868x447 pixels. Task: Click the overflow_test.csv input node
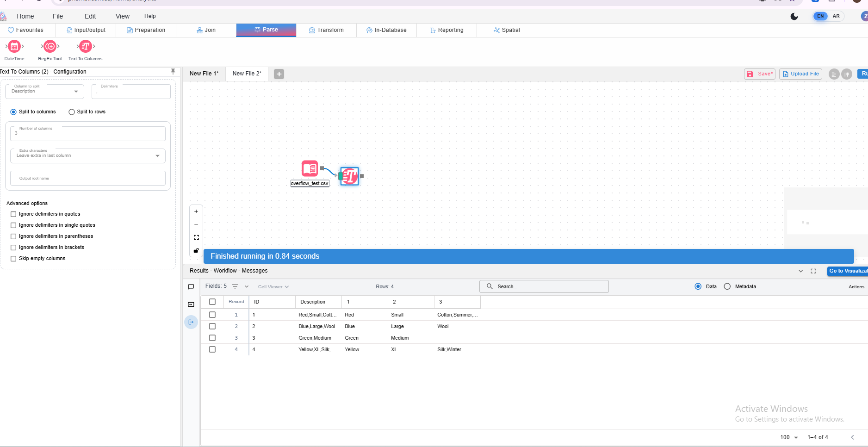coord(310,168)
